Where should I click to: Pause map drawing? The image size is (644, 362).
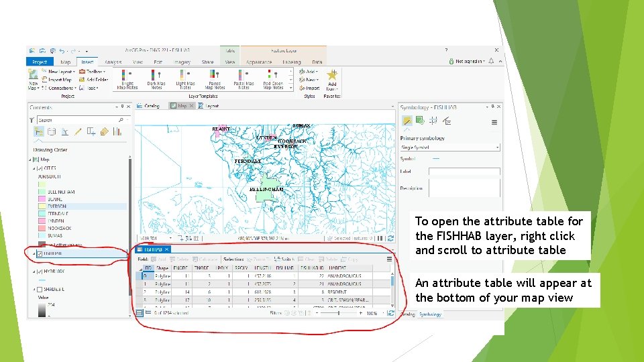(x=380, y=238)
